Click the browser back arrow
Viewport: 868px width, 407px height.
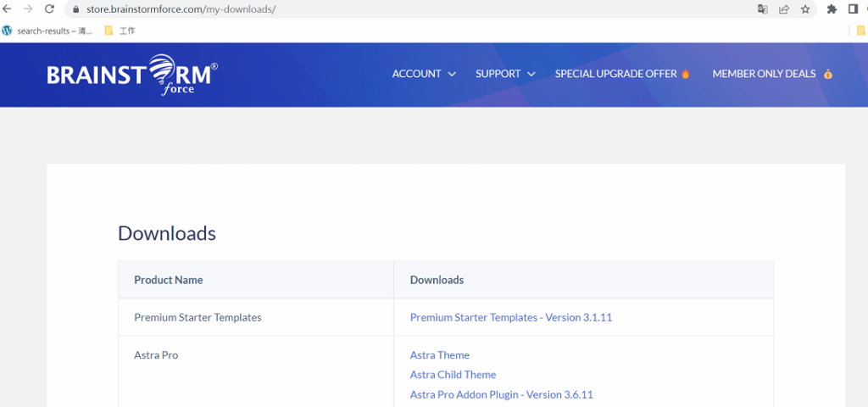click(x=8, y=9)
